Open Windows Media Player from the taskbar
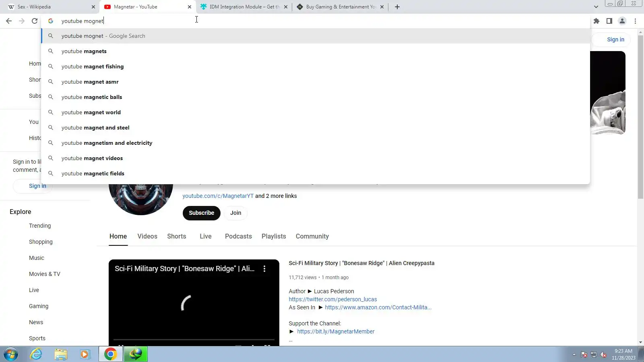 [85, 354]
